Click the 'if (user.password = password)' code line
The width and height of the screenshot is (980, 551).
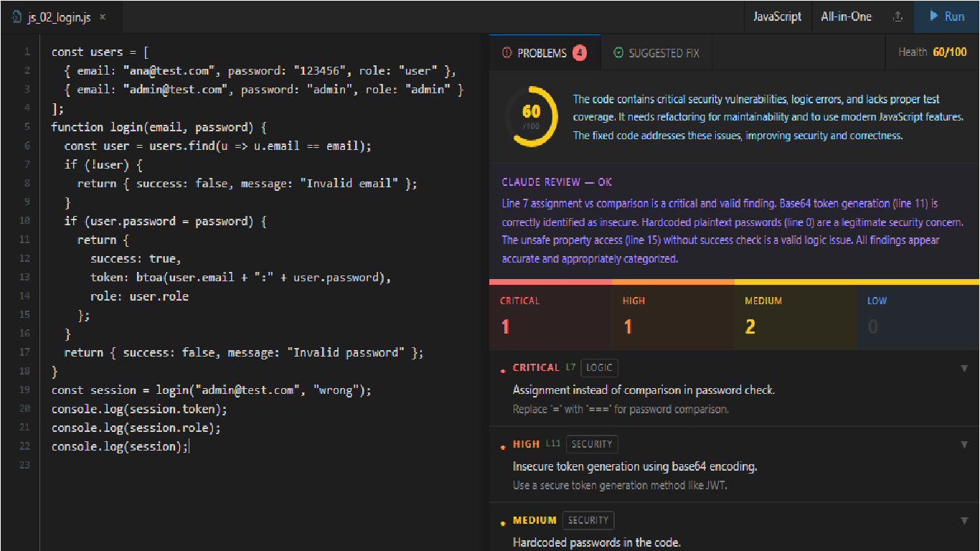tap(165, 221)
